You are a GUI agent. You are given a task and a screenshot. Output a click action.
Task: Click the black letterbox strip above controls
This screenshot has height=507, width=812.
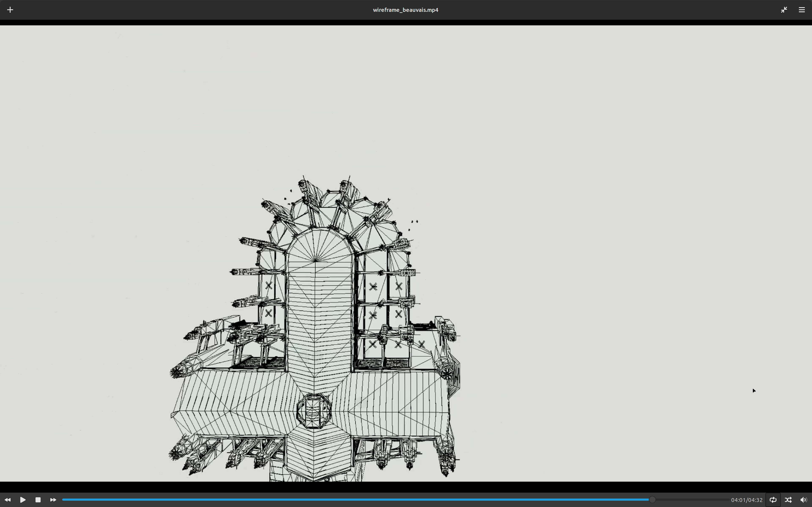point(403,487)
